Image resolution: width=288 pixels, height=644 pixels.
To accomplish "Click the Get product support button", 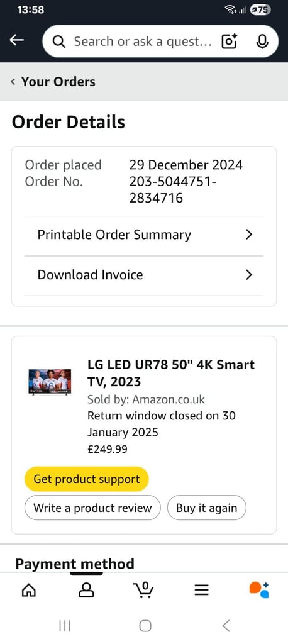I will coord(86,479).
